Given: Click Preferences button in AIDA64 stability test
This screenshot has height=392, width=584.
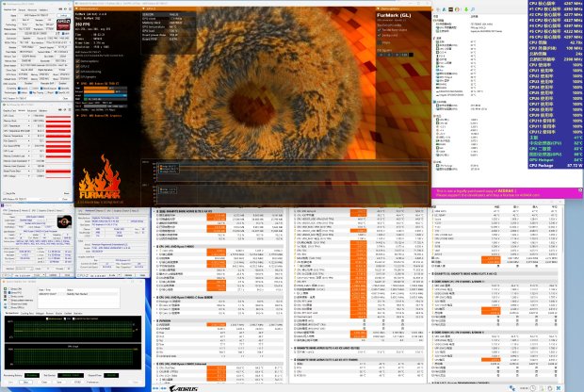Looking at the screenshot, I should coord(92,382).
